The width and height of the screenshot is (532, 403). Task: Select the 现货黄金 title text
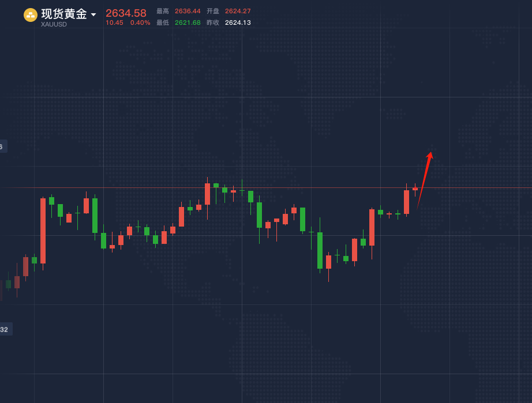coord(63,14)
